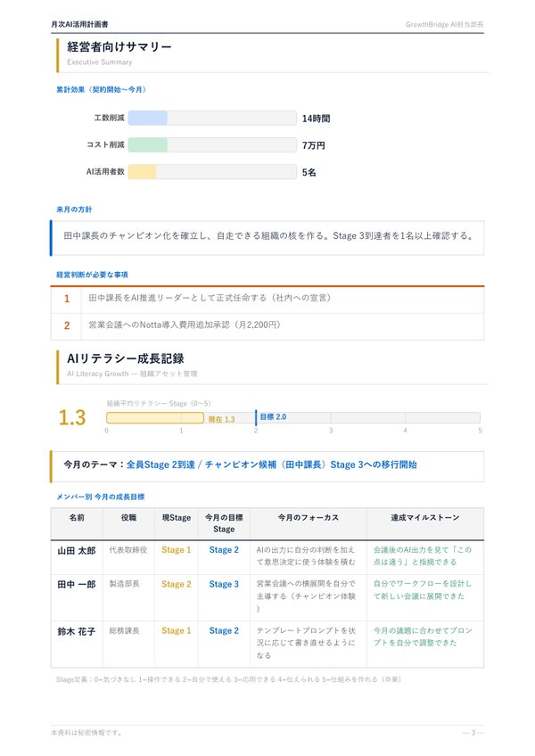This screenshot has height=756, width=535.
Task: Click the 達成マイルストーン column header
Action: tap(424, 517)
